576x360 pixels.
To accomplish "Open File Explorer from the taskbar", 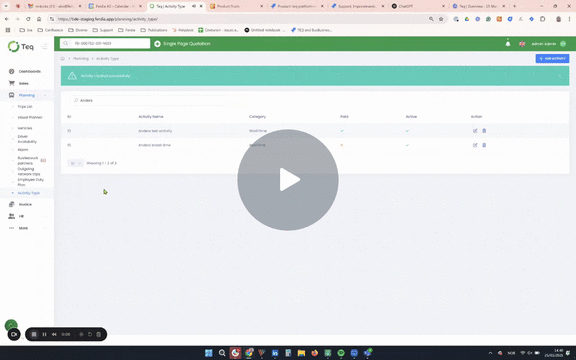I will [301, 353].
